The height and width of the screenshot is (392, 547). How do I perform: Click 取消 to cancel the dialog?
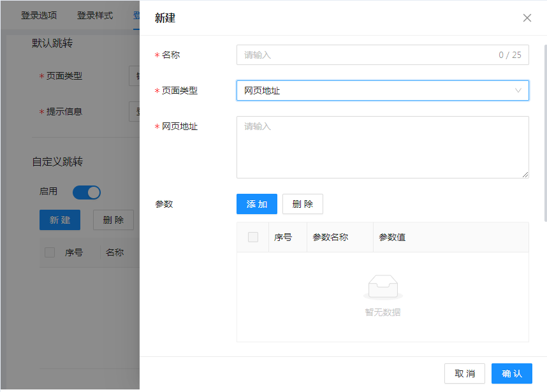click(465, 374)
